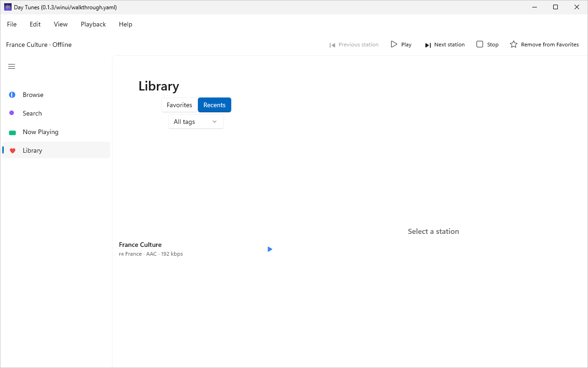Click the star icon for Remove from Favorites
This screenshot has width=588, height=368.
pos(514,45)
